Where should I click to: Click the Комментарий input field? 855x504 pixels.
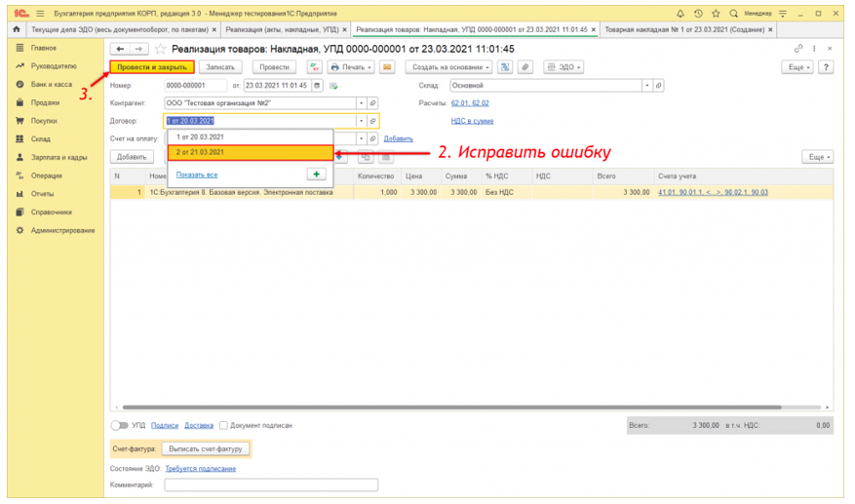[x=271, y=485]
